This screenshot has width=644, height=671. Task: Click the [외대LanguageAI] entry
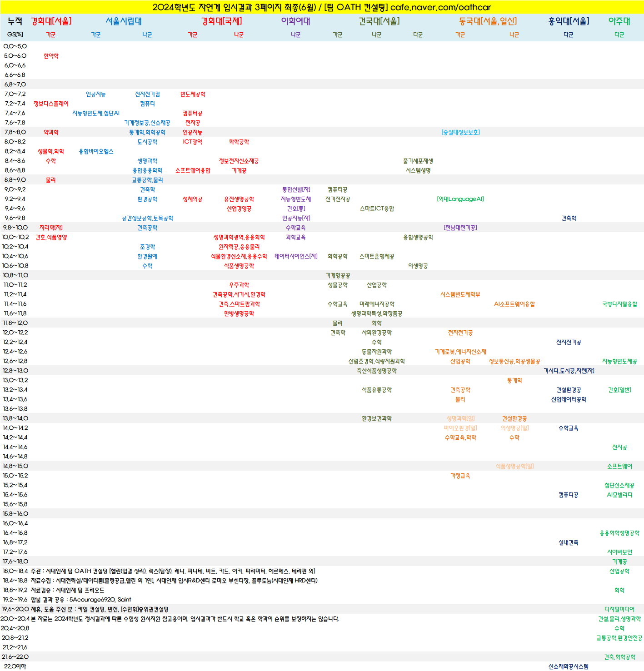coord(460,199)
